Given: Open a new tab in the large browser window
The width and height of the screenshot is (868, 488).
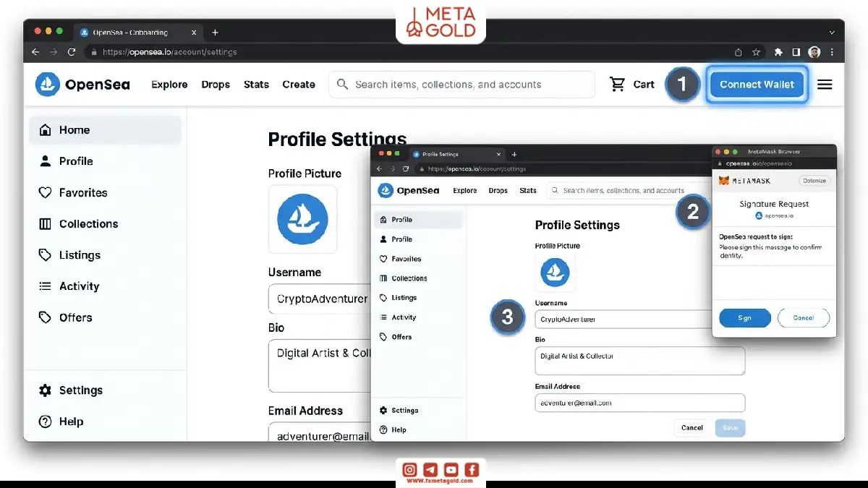Looking at the screenshot, I should [215, 33].
